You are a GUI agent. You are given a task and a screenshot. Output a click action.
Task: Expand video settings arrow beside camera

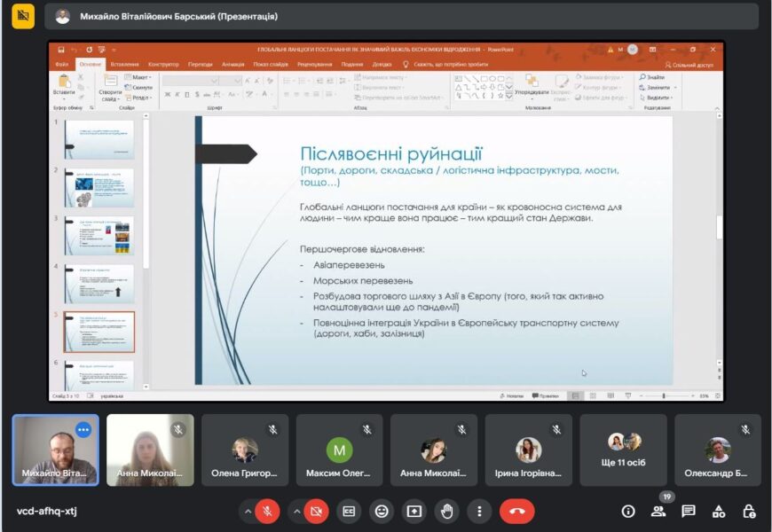point(295,511)
